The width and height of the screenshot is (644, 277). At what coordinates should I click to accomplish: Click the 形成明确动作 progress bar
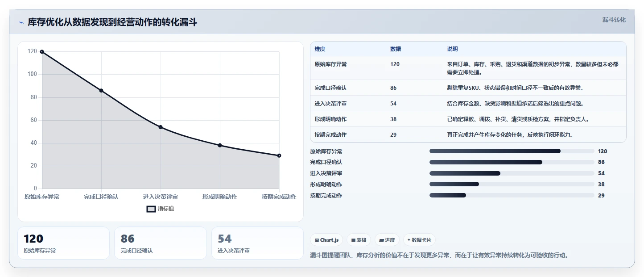512,184
